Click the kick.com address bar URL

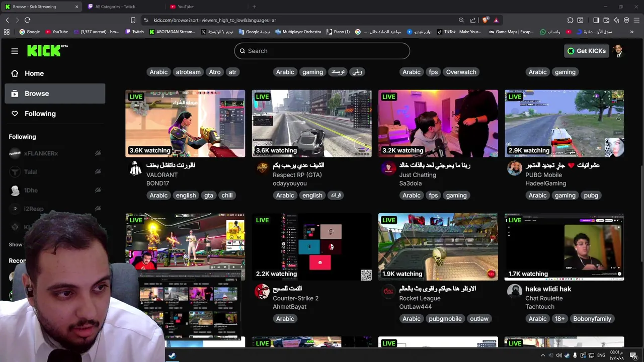tap(214, 20)
